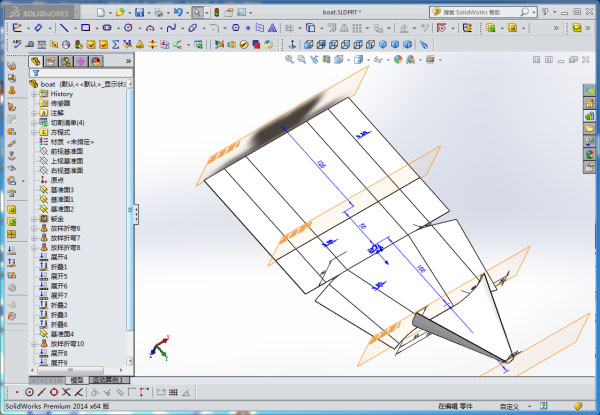Select the Straight Slot sketch tool

click(x=107, y=28)
